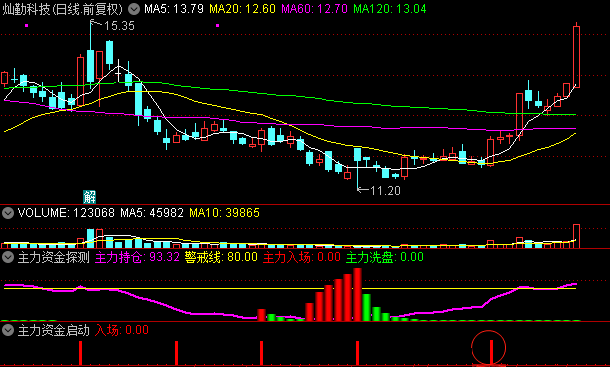Click the 警戒线: 80.00 label
The width and height of the screenshot is (610, 367).
point(221,257)
